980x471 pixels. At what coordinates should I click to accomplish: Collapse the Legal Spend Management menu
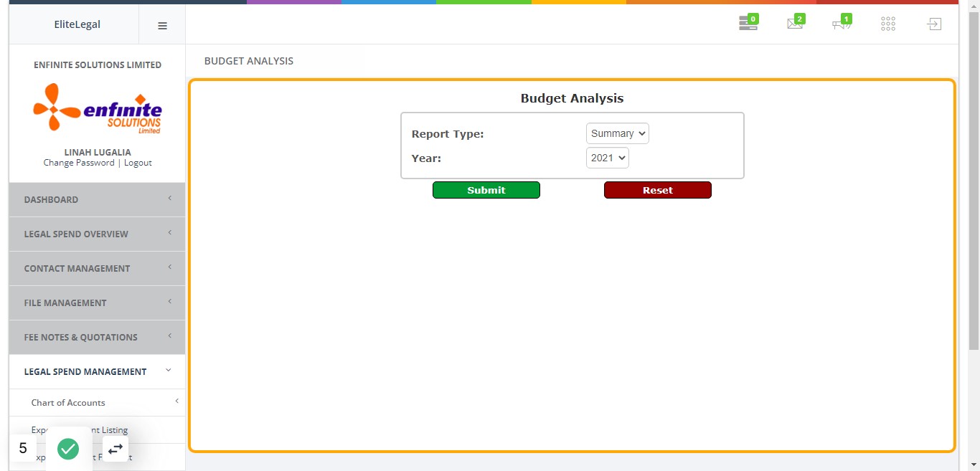click(97, 371)
